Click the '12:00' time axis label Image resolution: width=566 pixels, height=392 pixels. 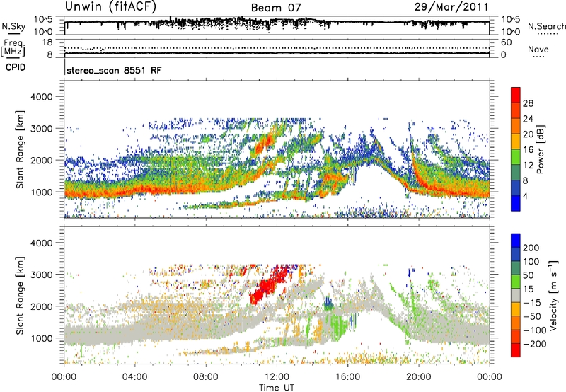(277, 377)
